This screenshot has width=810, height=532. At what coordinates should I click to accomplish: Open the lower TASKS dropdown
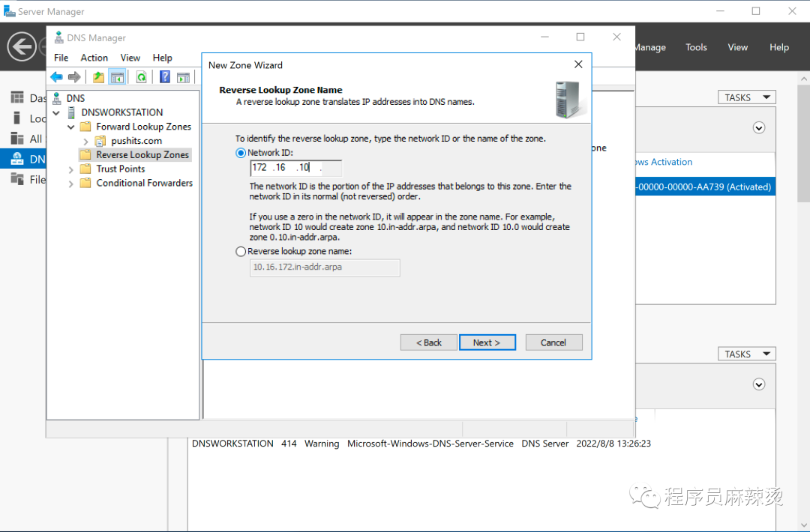pyautogui.click(x=746, y=354)
